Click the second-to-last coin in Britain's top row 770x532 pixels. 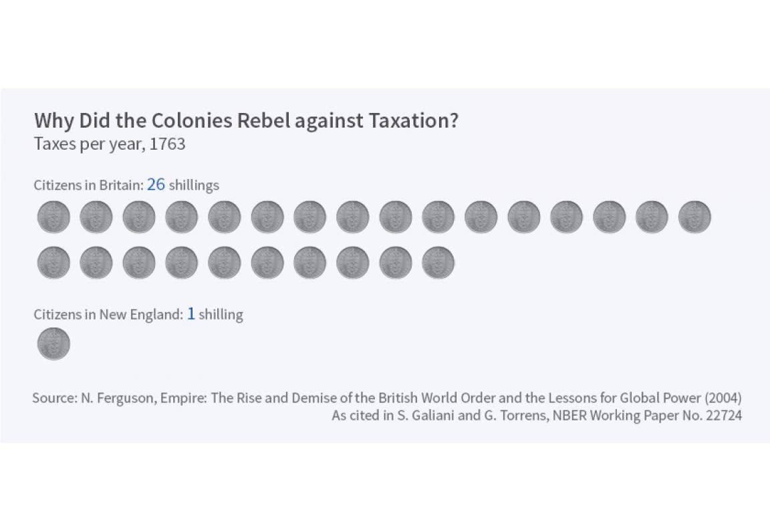652,217
